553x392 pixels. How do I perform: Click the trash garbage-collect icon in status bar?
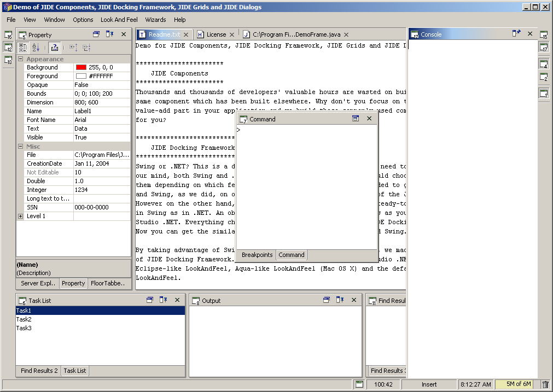[545, 384]
